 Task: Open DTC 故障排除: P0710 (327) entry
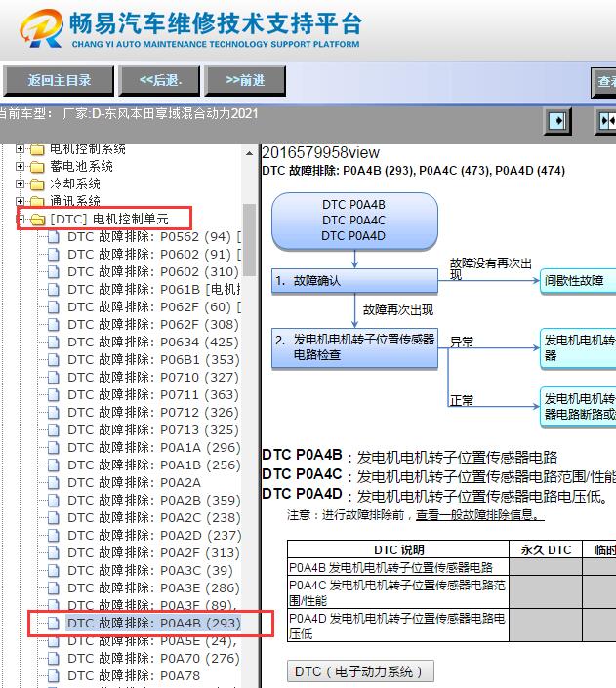[x=153, y=378]
